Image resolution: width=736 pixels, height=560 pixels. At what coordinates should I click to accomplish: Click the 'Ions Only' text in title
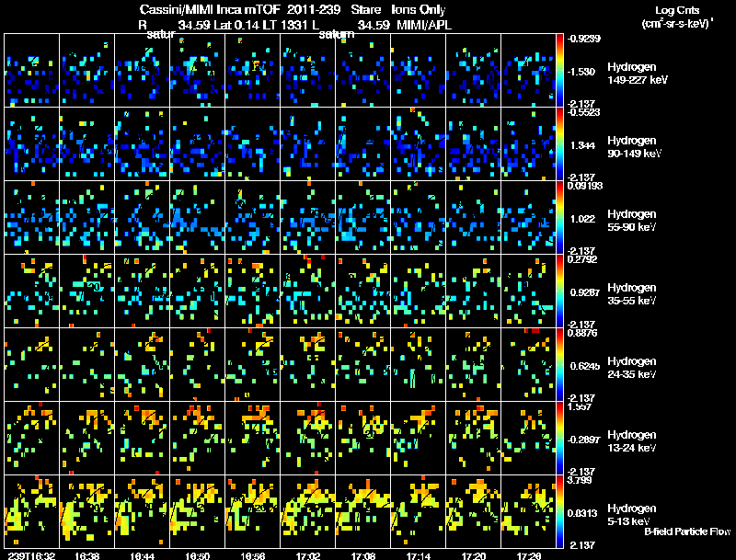click(x=419, y=9)
